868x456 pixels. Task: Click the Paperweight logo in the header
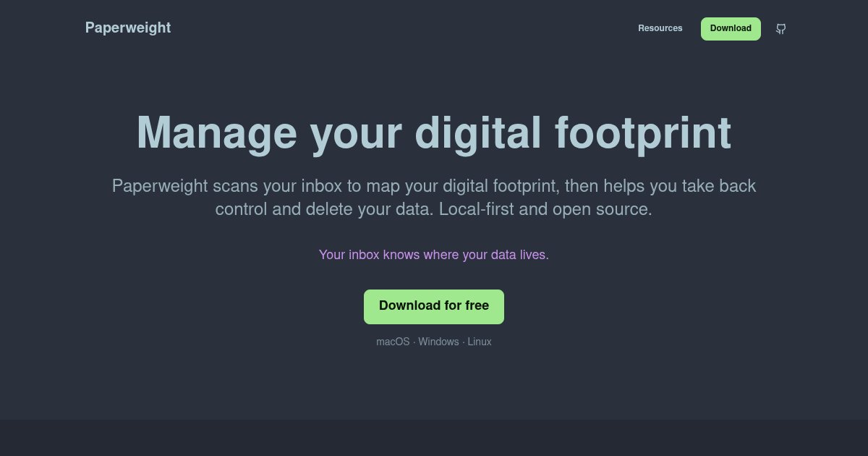128,28
